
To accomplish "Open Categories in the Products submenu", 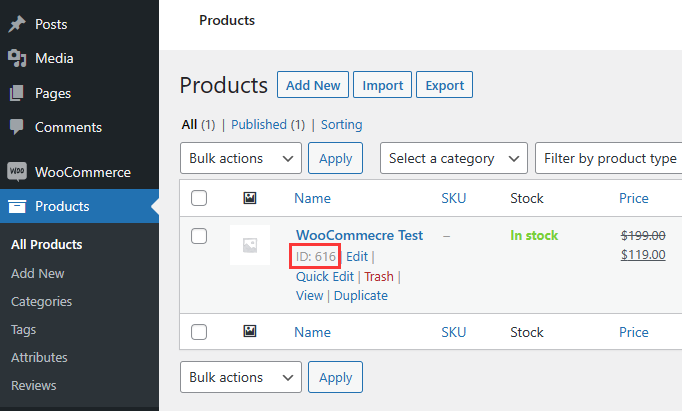I will point(41,301).
